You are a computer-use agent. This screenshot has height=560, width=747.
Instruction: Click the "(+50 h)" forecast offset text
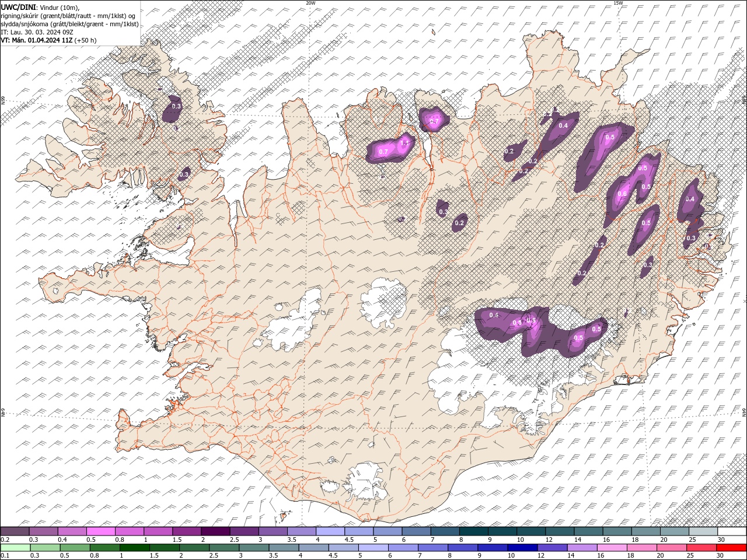click(85, 40)
